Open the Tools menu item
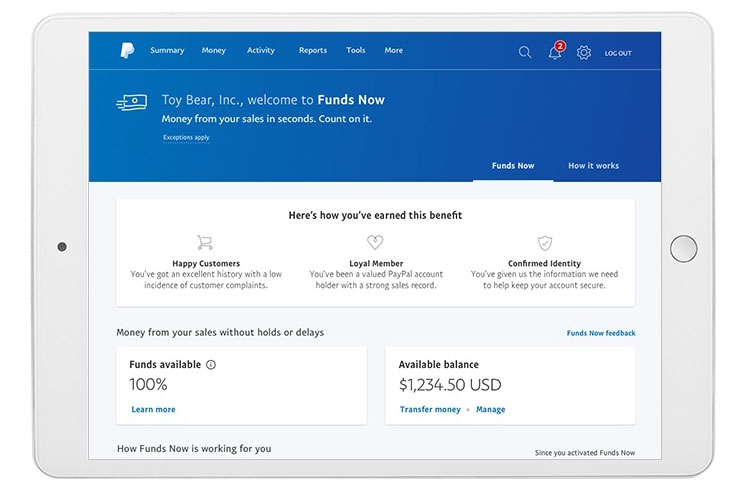Image resolution: width=742 pixels, height=497 pixels. [355, 50]
